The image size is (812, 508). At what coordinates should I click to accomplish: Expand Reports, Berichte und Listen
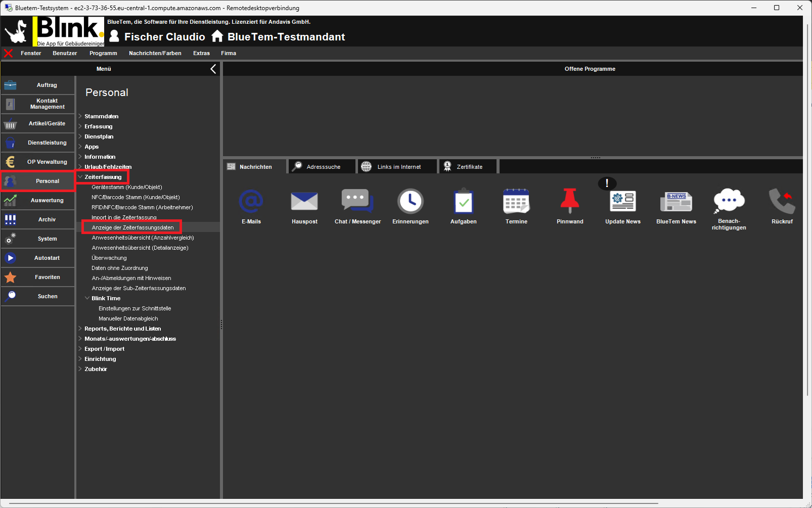(80, 329)
